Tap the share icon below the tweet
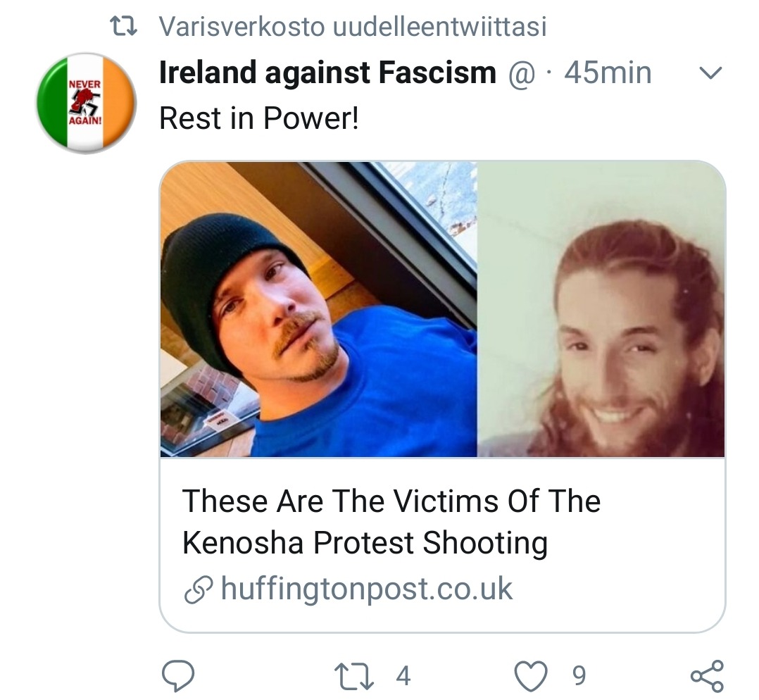 click(706, 676)
